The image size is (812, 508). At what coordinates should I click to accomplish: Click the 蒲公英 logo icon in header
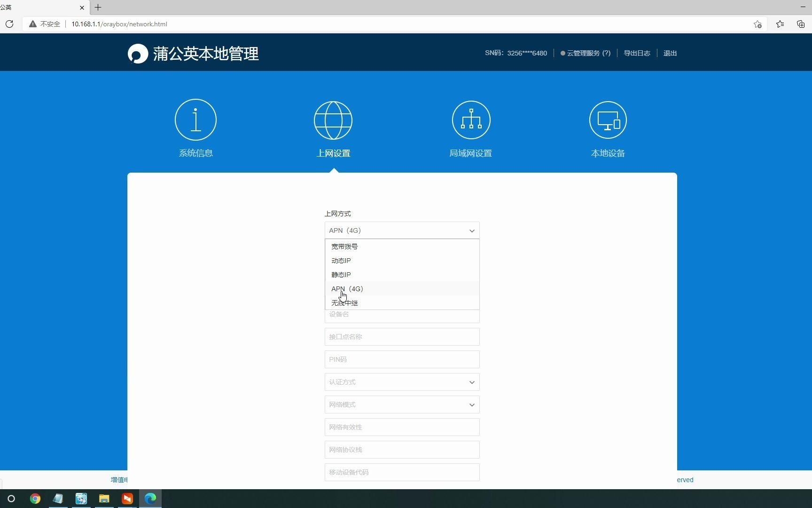[138, 54]
